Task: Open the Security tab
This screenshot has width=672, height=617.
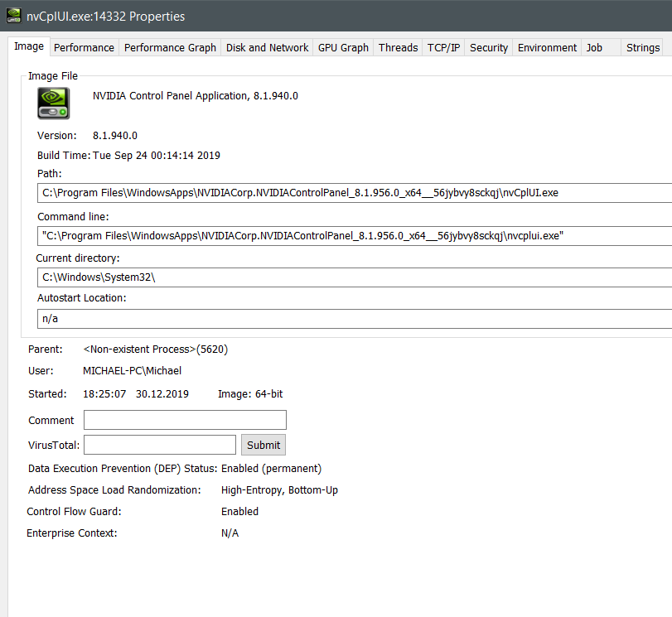Action: 489,47
